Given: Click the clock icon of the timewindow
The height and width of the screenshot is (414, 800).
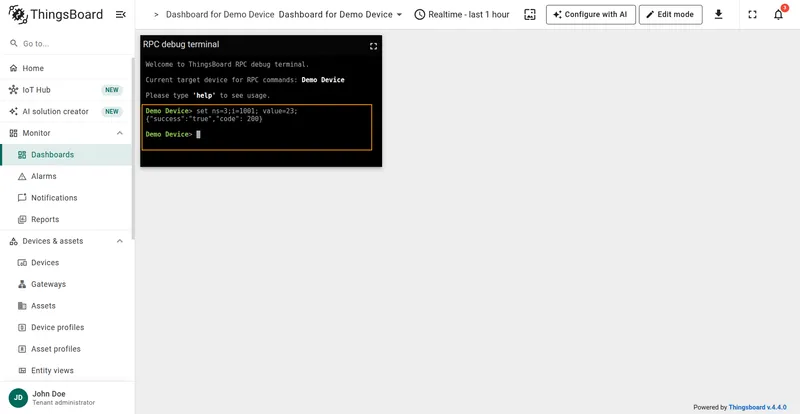Looking at the screenshot, I should [x=419, y=14].
